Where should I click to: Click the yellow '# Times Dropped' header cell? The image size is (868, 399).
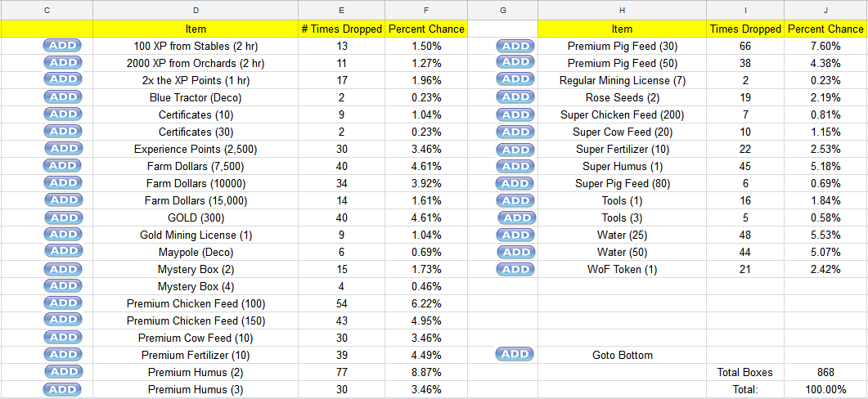click(341, 29)
